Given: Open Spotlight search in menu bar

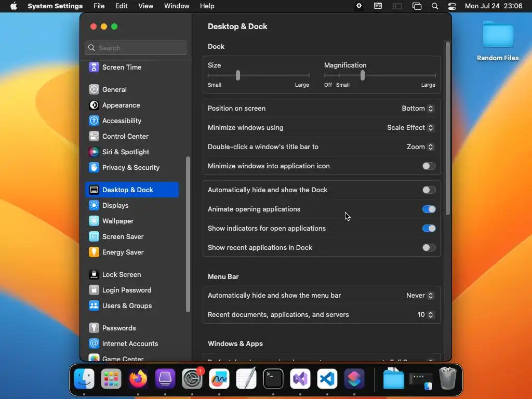Looking at the screenshot, I should click(x=435, y=6).
